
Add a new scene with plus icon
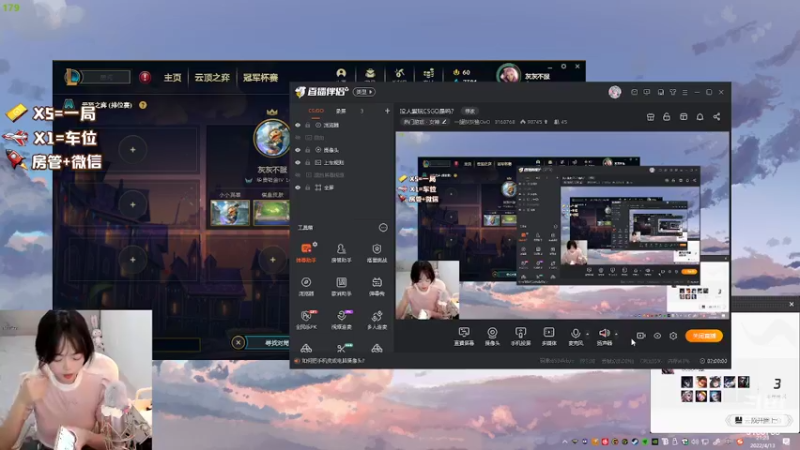(387, 111)
